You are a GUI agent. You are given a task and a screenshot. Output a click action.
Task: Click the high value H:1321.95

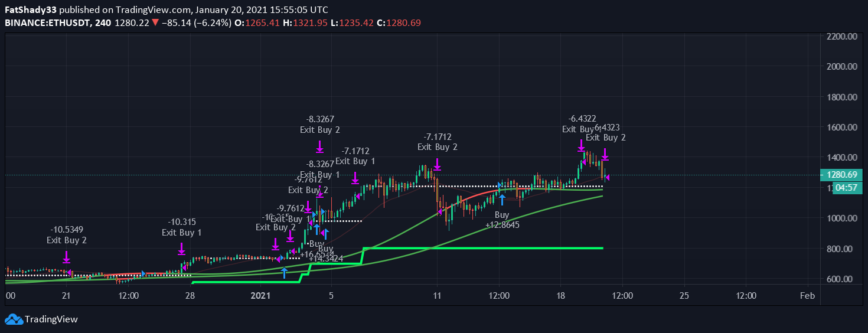[x=306, y=23]
